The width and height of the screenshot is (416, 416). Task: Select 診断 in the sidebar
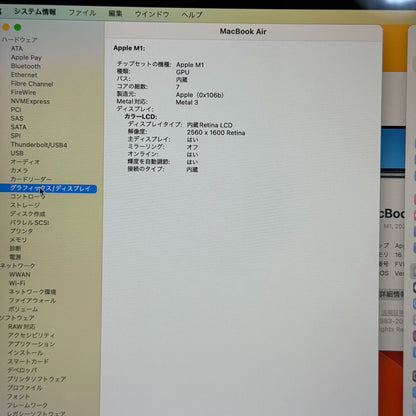16,248
